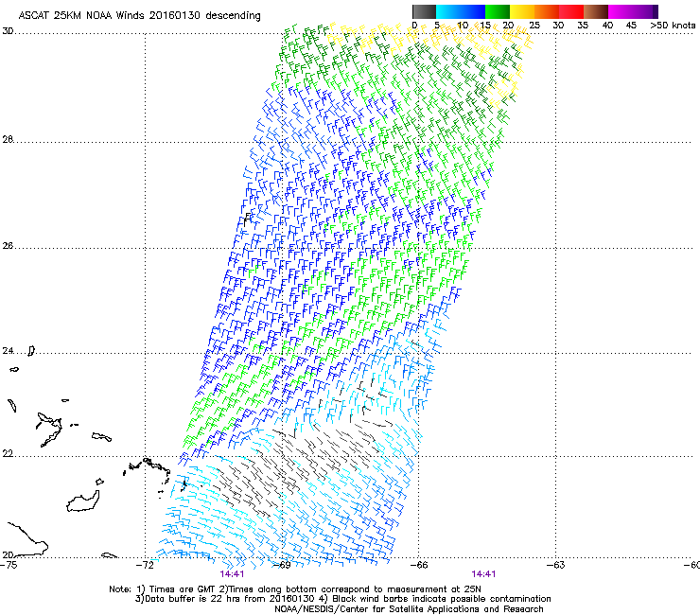700x615 pixels.
Task: Click the latitude axis label "22"
Action: pyautogui.click(x=8, y=454)
